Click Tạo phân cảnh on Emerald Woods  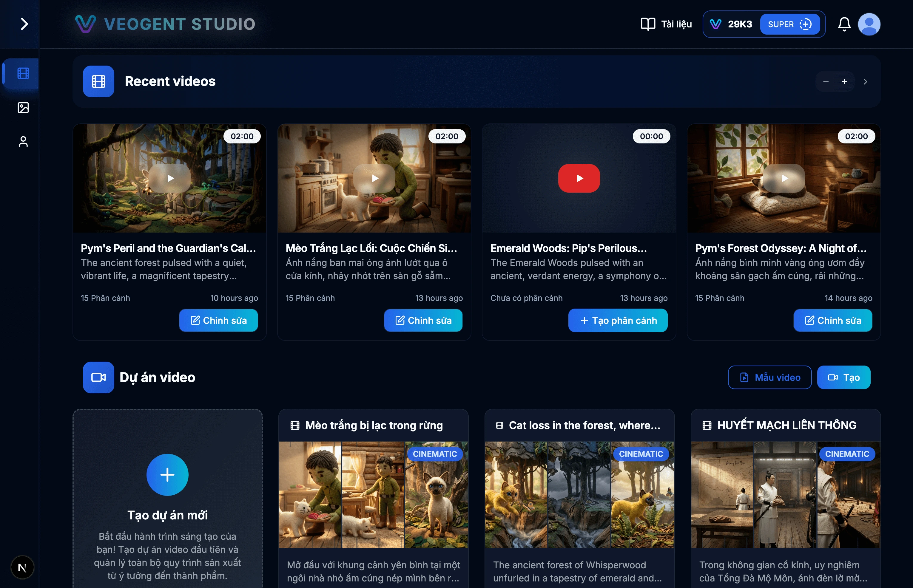tap(618, 320)
